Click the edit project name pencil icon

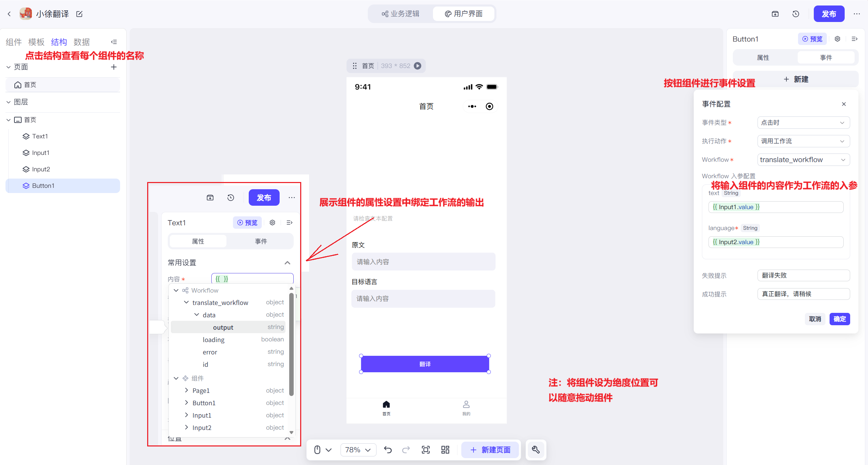pyautogui.click(x=79, y=14)
